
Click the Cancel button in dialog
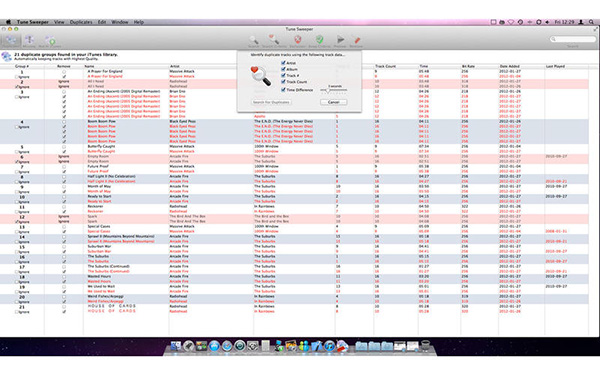click(334, 102)
